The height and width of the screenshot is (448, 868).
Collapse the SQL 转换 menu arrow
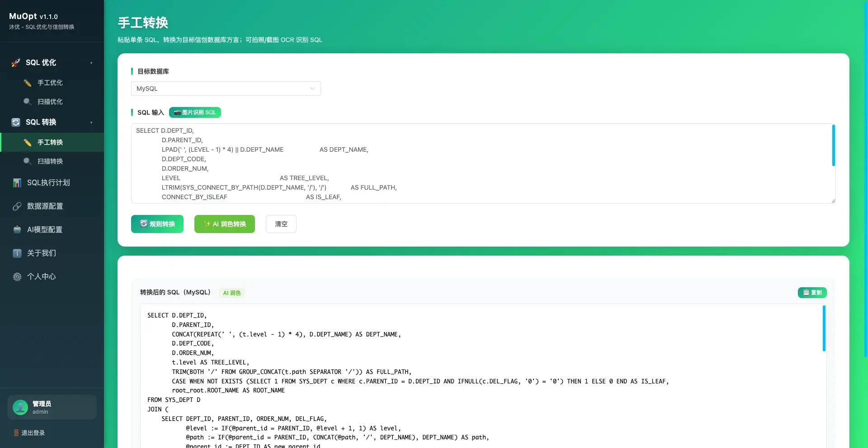coord(91,122)
